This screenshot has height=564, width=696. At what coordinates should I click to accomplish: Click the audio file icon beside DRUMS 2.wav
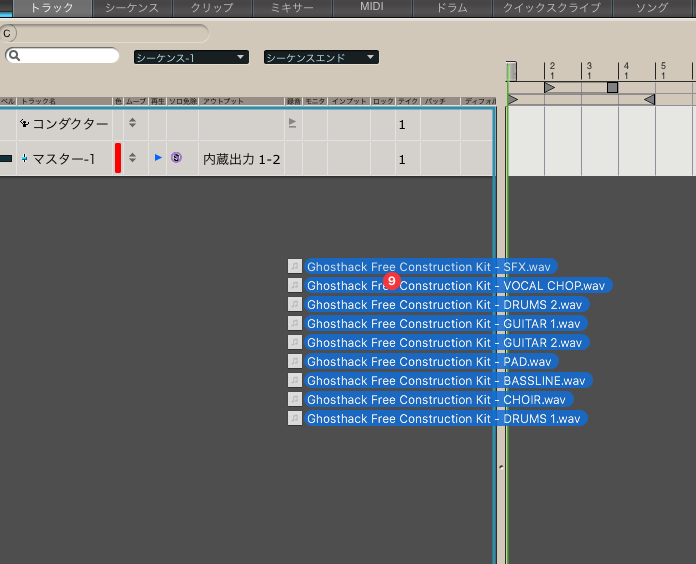tap(295, 304)
